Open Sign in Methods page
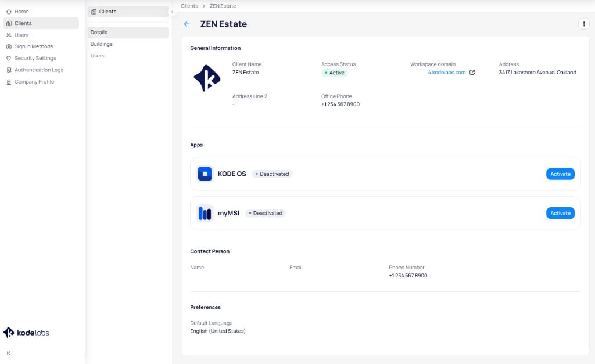Screen dimensions: 595x364 point(41,46)
